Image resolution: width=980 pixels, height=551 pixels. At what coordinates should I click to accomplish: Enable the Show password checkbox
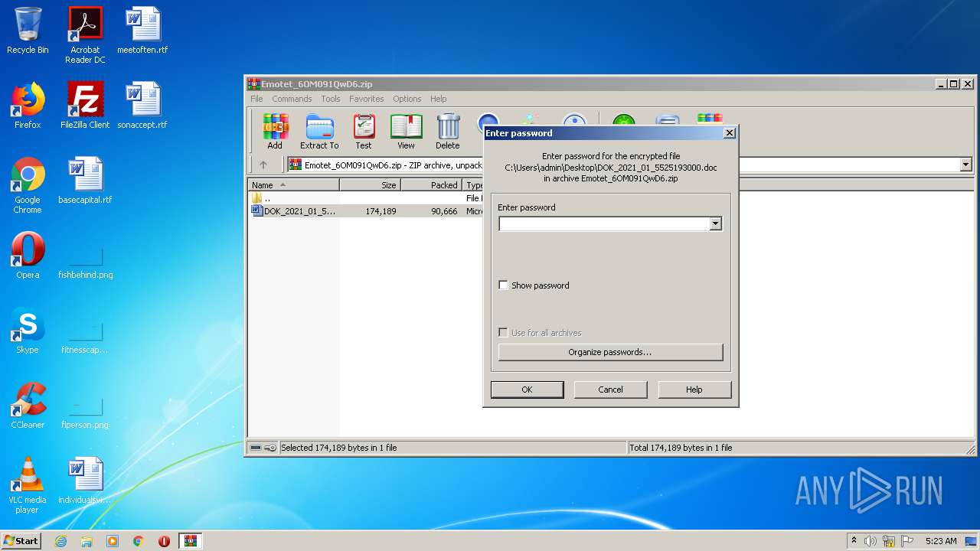tap(503, 285)
